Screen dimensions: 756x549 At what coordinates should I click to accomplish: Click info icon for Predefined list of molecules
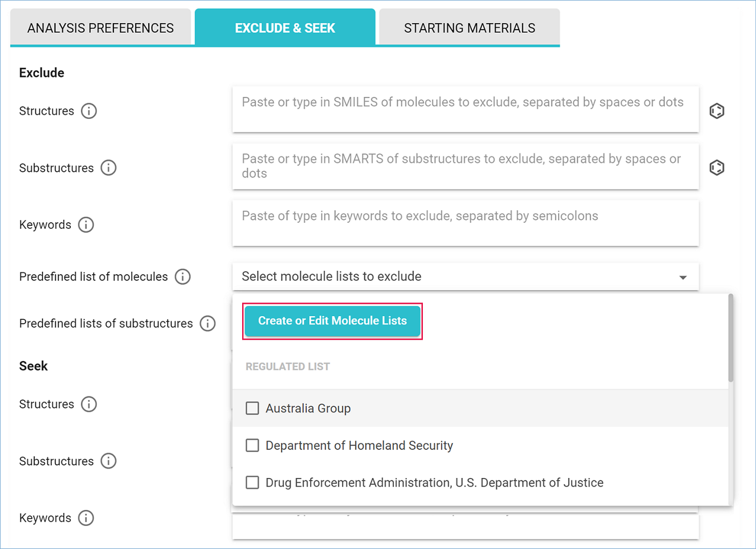(x=183, y=277)
